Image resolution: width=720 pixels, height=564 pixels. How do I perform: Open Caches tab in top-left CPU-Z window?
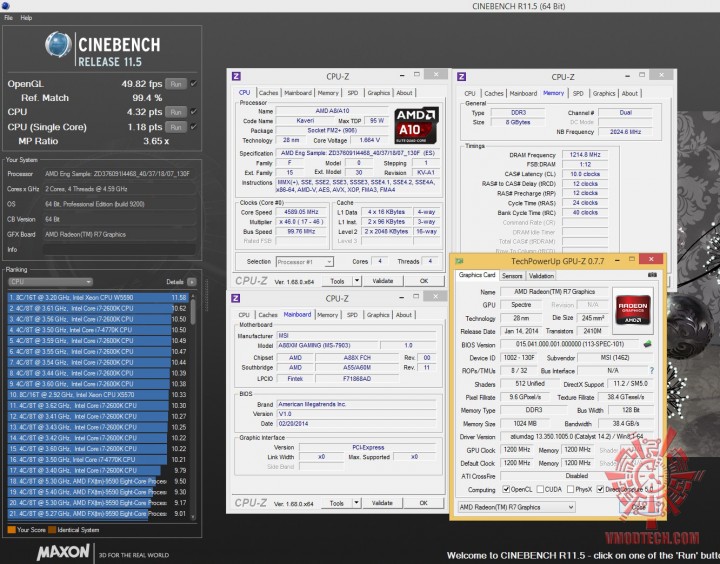pyautogui.click(x=268, y=93)
